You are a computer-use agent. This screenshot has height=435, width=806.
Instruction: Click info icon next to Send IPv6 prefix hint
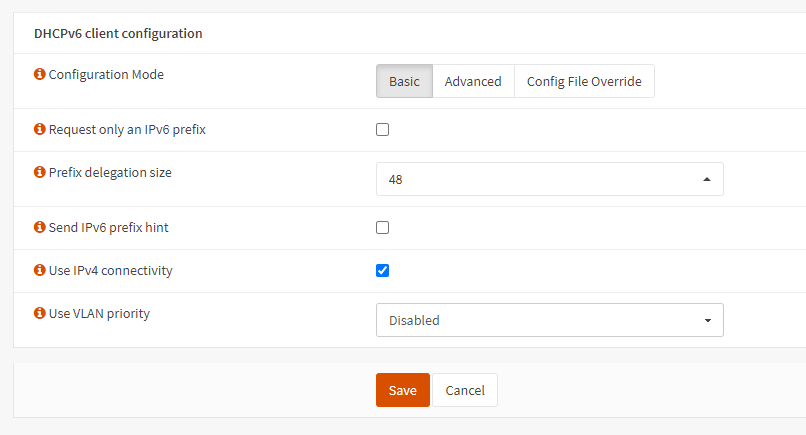tap(40, 228)
